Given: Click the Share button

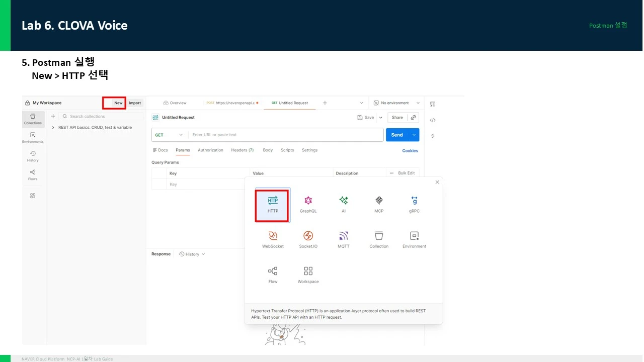Looking at the screenshot, I should [397, 117].
